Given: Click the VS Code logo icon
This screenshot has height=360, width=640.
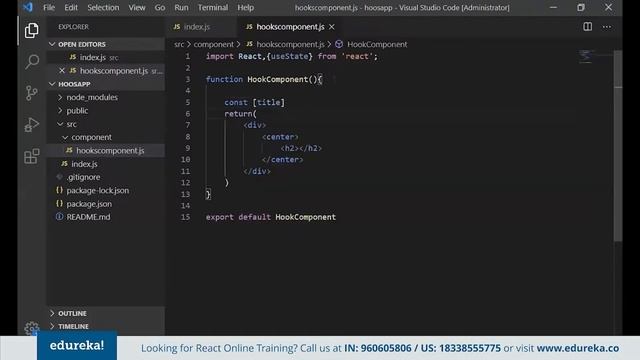Looking at the screenshot, I should click(x=28, y=7).
